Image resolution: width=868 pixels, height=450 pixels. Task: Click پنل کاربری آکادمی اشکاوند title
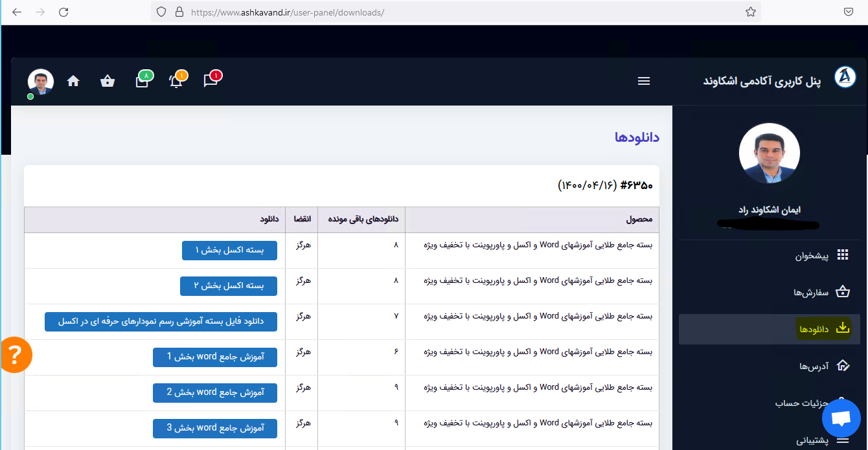tap(762, 81)
